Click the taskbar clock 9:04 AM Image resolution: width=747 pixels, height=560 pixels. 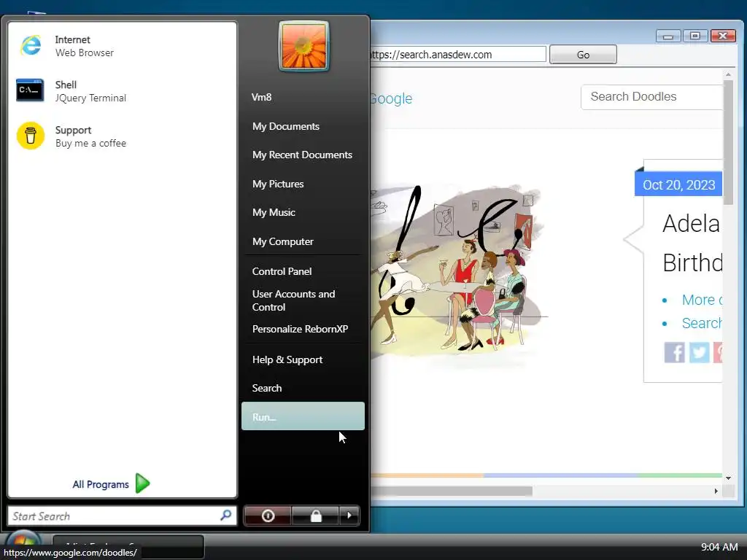pyautogui.click(x=719, y=547)
